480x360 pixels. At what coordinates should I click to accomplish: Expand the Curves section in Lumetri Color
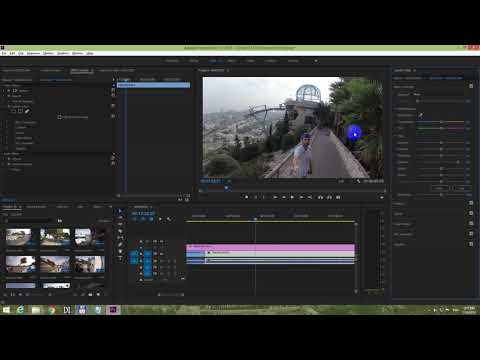(399, 214)
